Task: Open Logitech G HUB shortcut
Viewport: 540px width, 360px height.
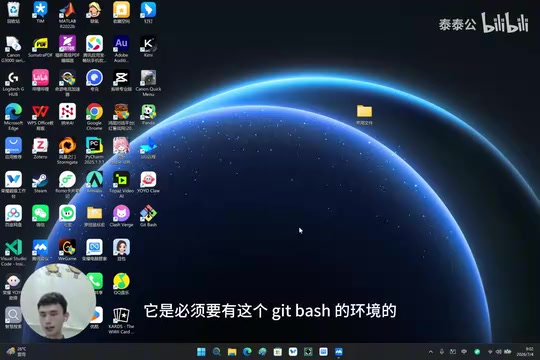Action: 13,83
